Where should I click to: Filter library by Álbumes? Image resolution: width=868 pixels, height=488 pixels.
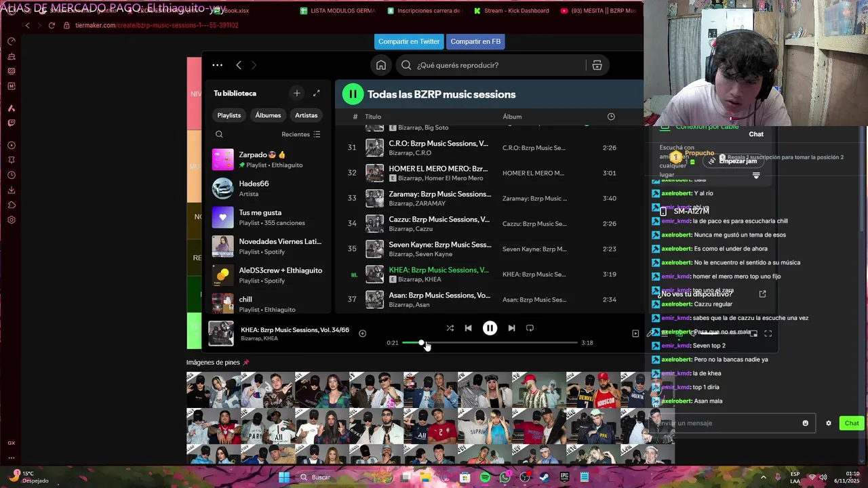pos(268,115)
